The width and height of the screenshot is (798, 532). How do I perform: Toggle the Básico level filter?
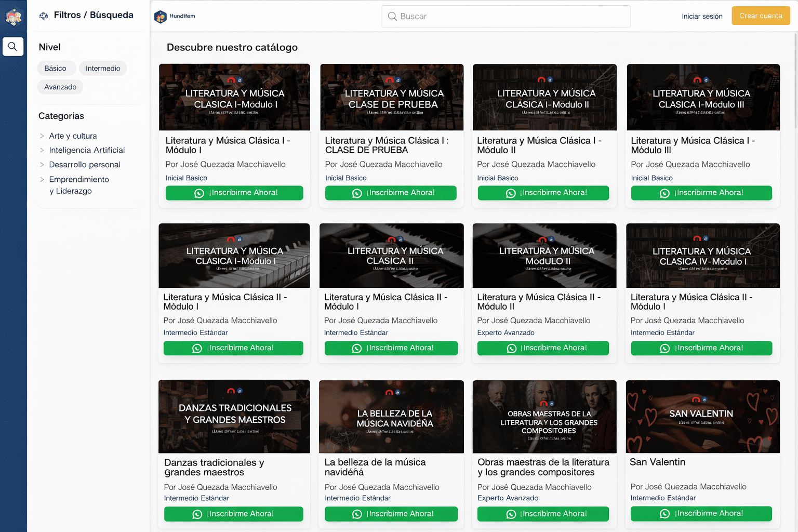pyautogui.click(x=56, y=69)
